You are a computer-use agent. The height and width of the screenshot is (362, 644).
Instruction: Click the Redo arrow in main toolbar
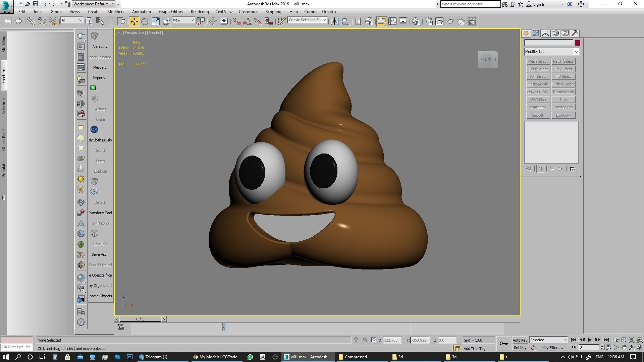(18, 21)
